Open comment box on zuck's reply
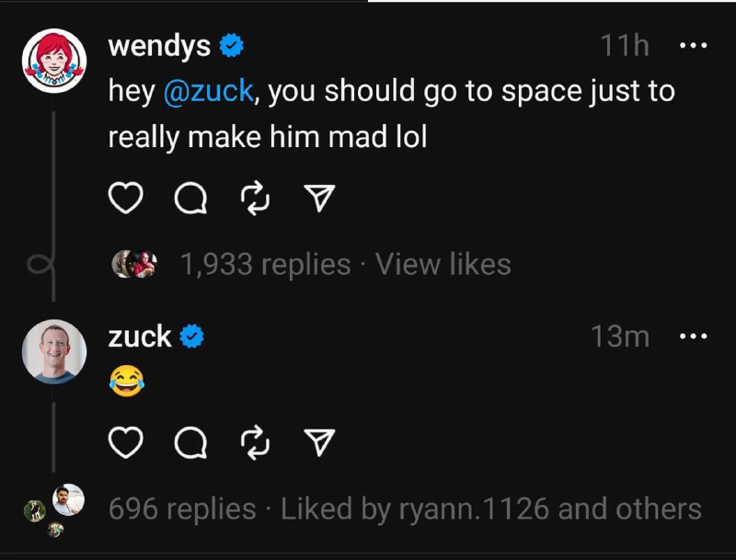736x560 pixels. [190, 445]
